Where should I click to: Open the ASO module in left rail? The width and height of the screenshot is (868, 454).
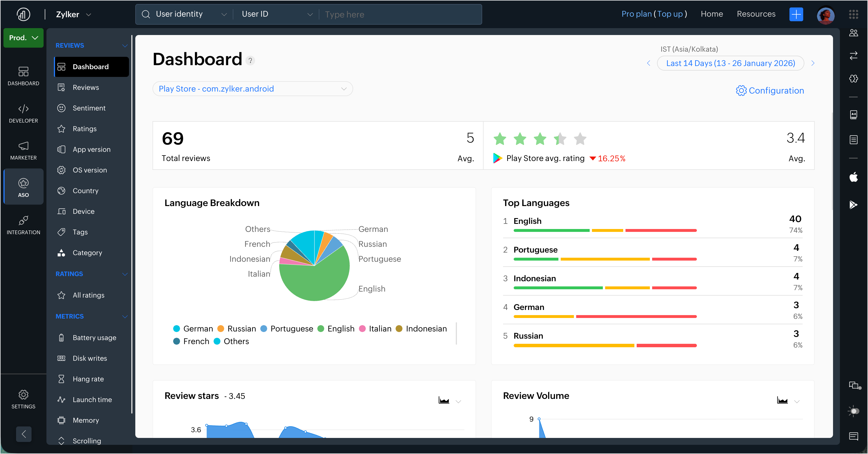click(x=23, y=187)
